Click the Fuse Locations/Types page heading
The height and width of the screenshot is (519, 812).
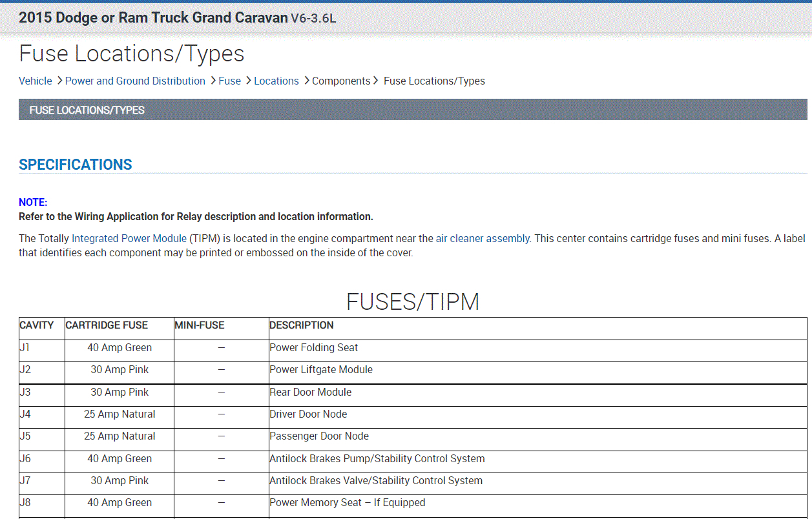pyautogui.click(x=132, y=53)
